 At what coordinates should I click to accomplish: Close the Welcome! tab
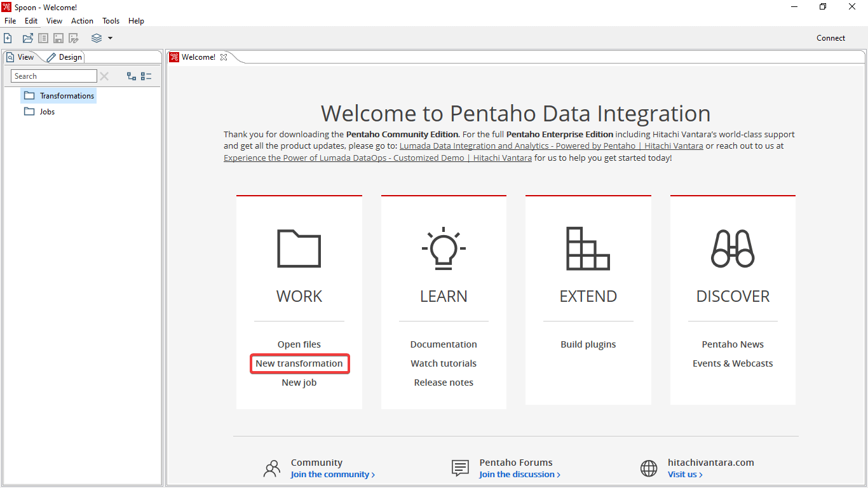click(x=224, y=57)
